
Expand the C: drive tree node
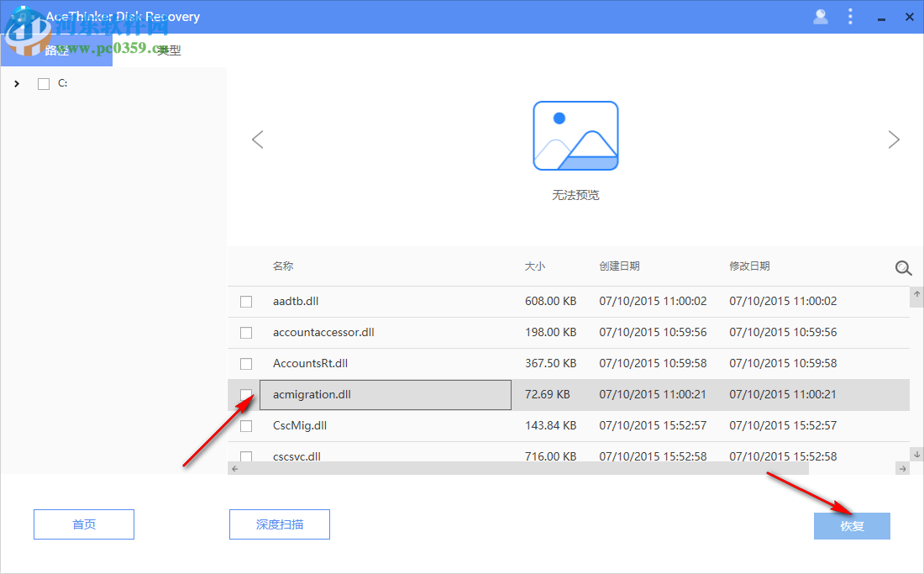coord(16,83)
